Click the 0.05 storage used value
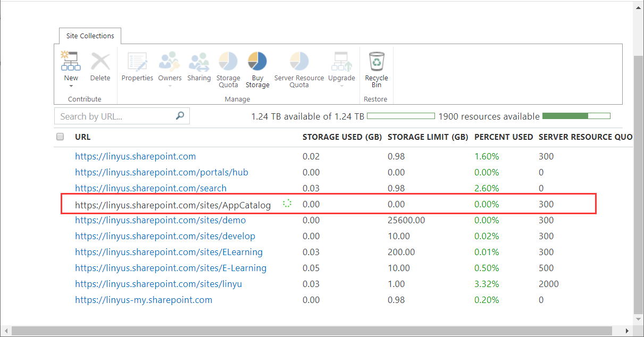This screenshot has height=337, width=644. click(311, 268)
